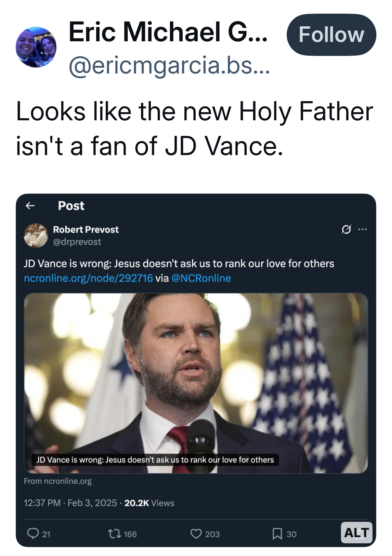Image resolution: width=392 pixels, height=556 pixels.
Task: Click the @drprevost handle
Action: click(x=77, y=242)
